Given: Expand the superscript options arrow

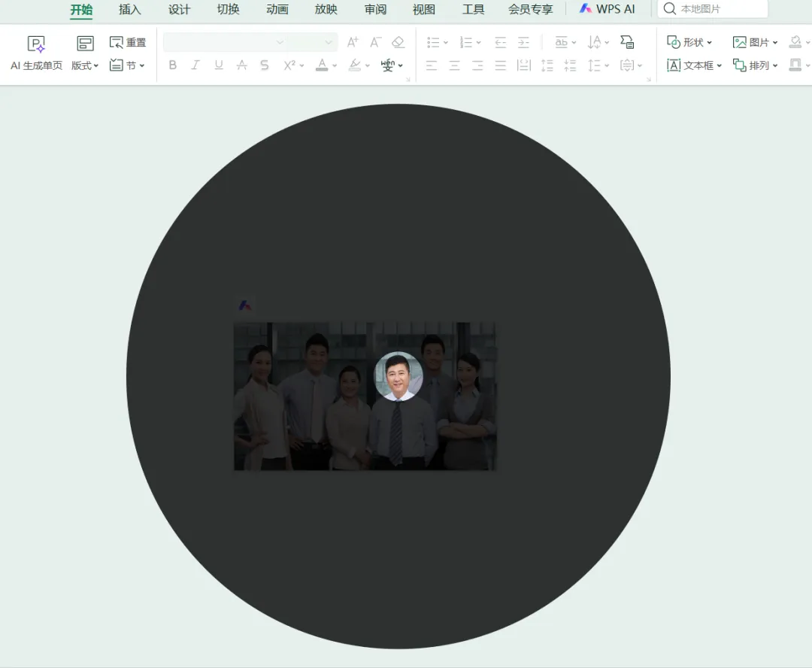Looking at the screenshot, I should 302,65.
